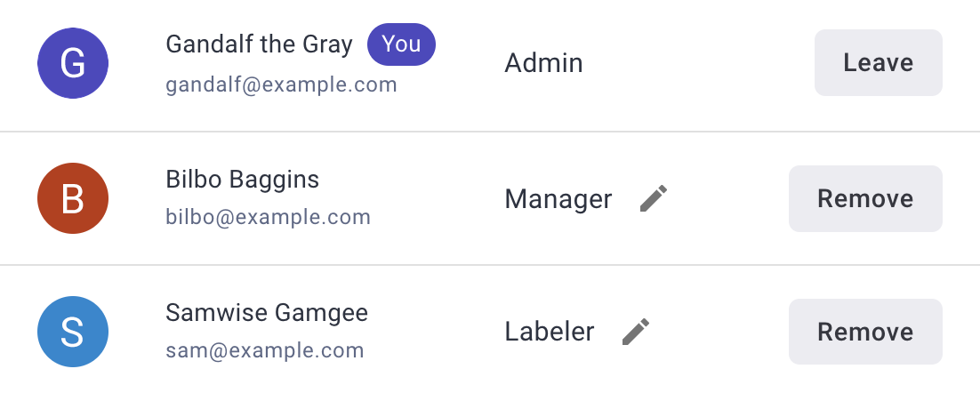Click Samwise's blue S avatar

click(x=73, y=332)
